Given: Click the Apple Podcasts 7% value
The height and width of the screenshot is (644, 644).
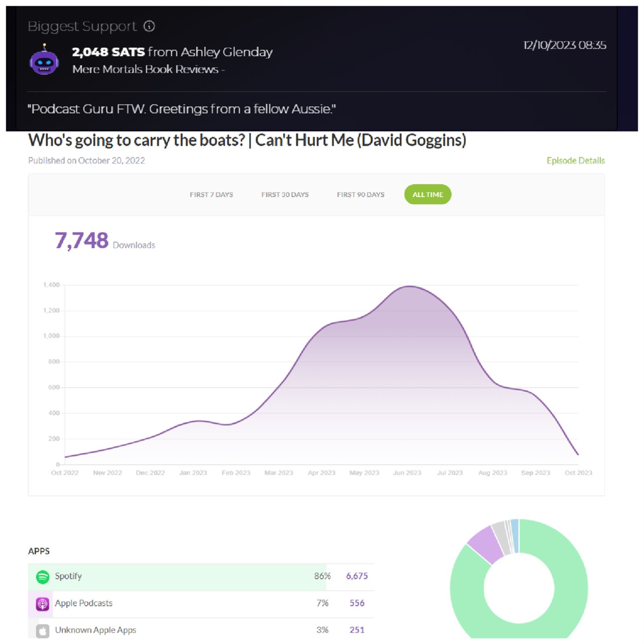Looking at the screenshot, I should (322, 603).
